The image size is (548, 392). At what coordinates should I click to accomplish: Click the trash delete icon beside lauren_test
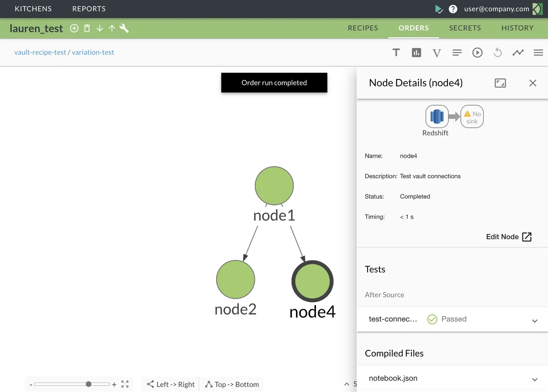pyautogui.click(x=87, y=28)
